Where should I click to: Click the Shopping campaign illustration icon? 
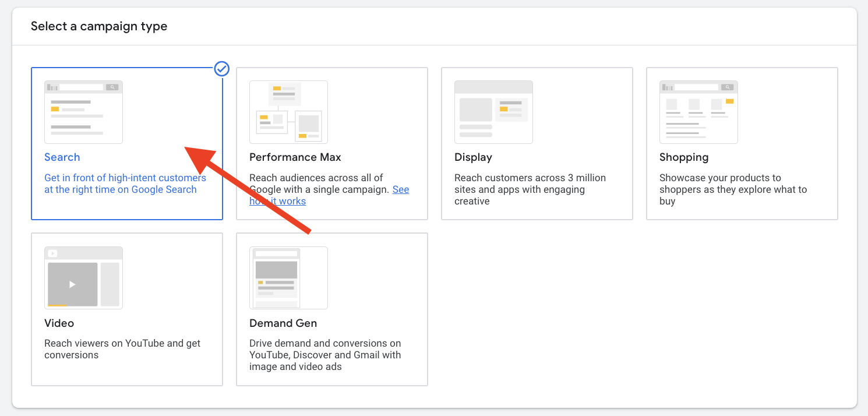point(698,112)
